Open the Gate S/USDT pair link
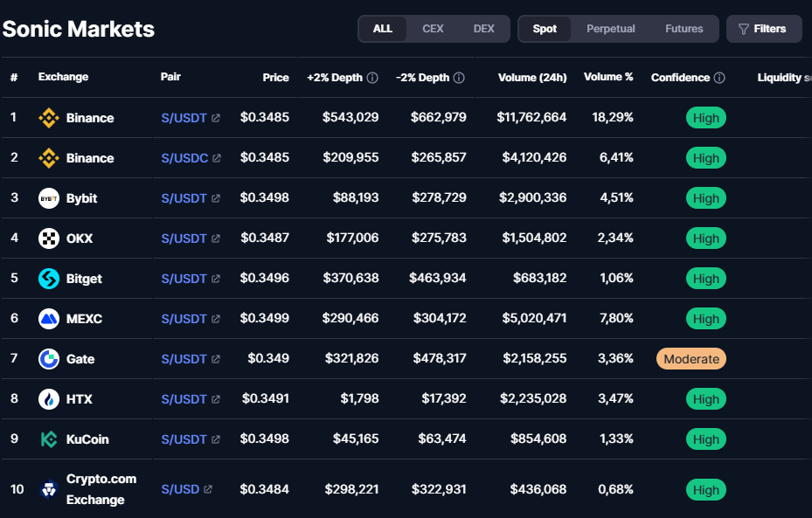812x518 pixels. click(x=184, y=359)
